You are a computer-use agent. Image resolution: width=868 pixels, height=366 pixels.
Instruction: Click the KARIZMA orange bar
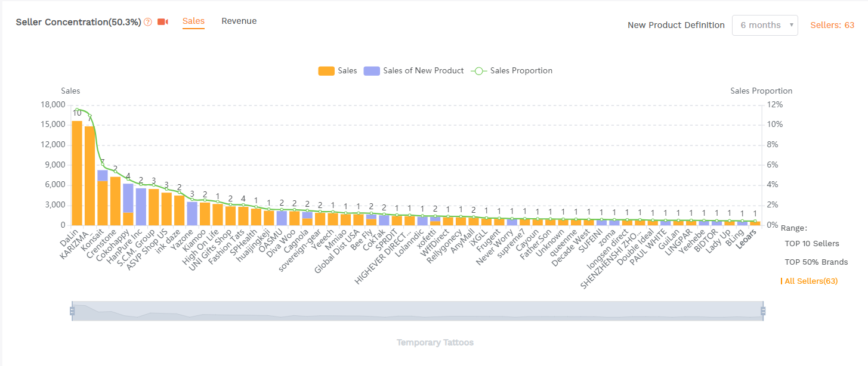point(89,176)
